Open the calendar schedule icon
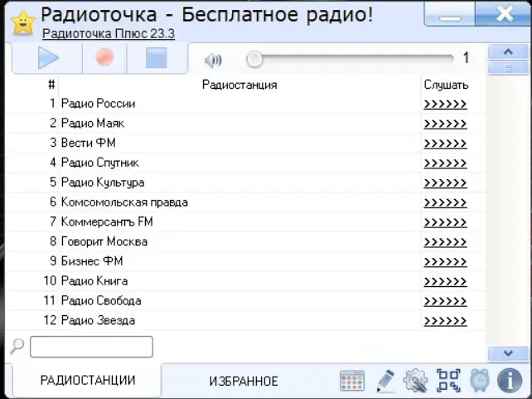Viewport: 532px width, 399px height. pos(352,380)
